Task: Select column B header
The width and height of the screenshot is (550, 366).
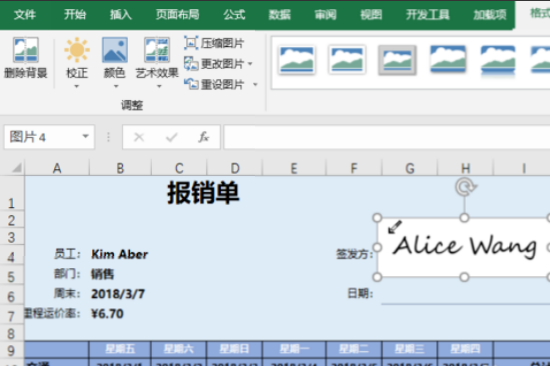Action: coord(120,168)
